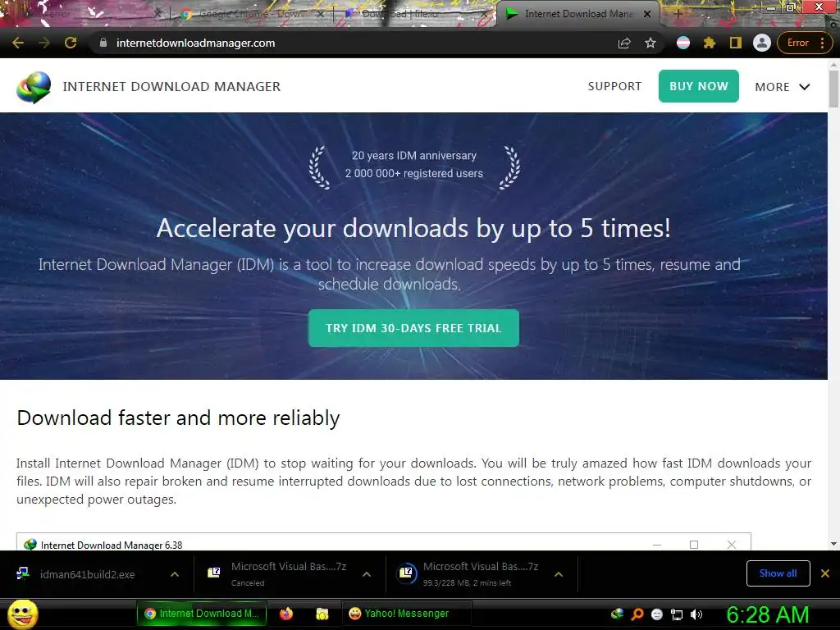Share this page via the share icon
840x630 pixels.
(x=624, y=43)
